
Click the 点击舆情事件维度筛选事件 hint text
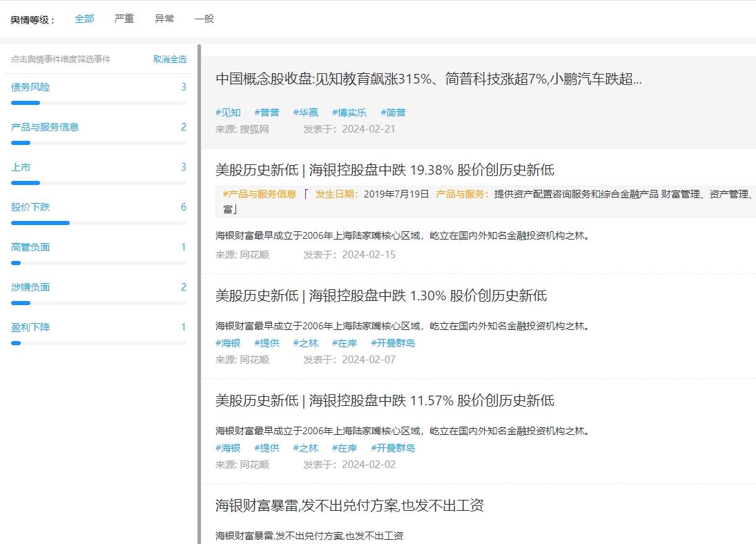point(61,59)
